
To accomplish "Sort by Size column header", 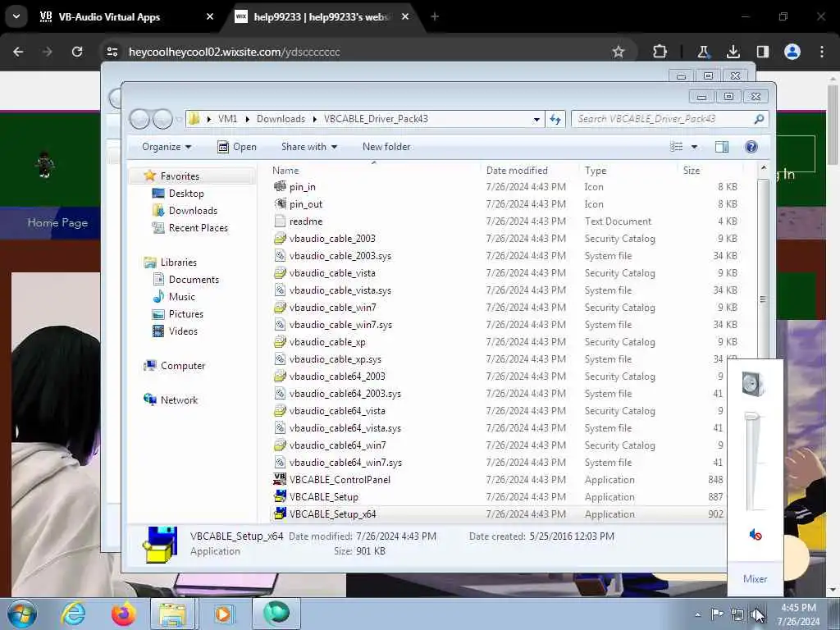I will pos(691,171).
